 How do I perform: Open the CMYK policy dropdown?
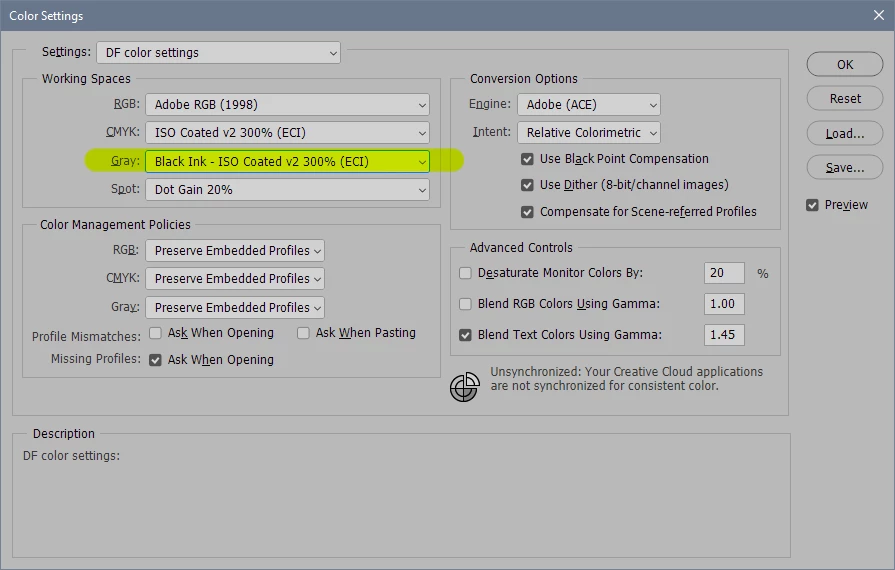[x=235, y=278]
